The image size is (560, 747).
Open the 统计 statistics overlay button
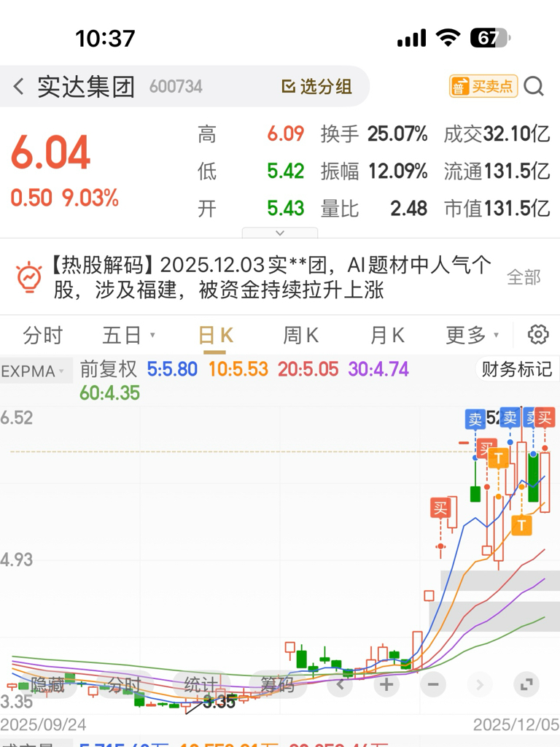pyautogui.click(x=201, y=685)
